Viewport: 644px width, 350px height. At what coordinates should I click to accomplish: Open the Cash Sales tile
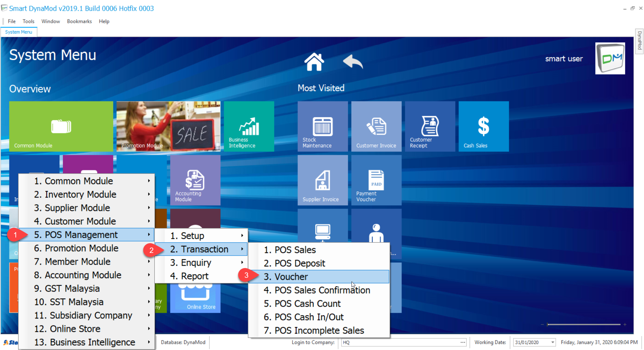point(484,126)
